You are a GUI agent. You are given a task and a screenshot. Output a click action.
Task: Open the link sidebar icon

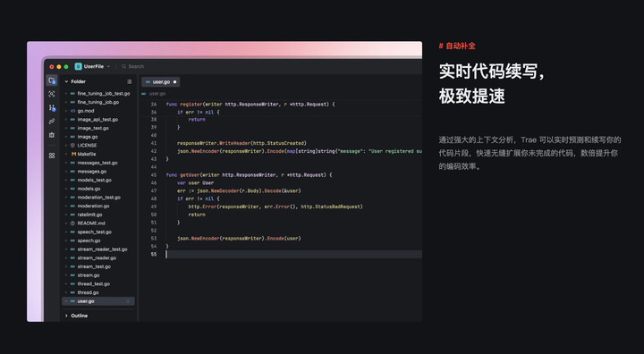pos(51,122)
